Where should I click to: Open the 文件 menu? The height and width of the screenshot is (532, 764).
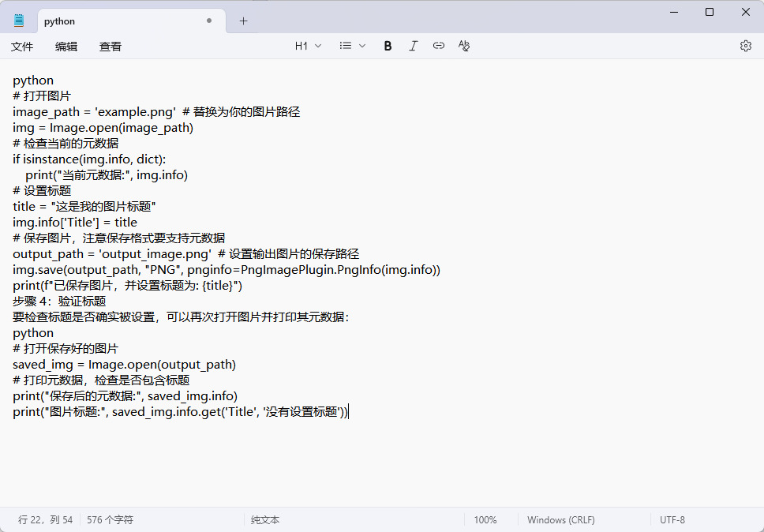pyautogui.click(x=22, y=47)
